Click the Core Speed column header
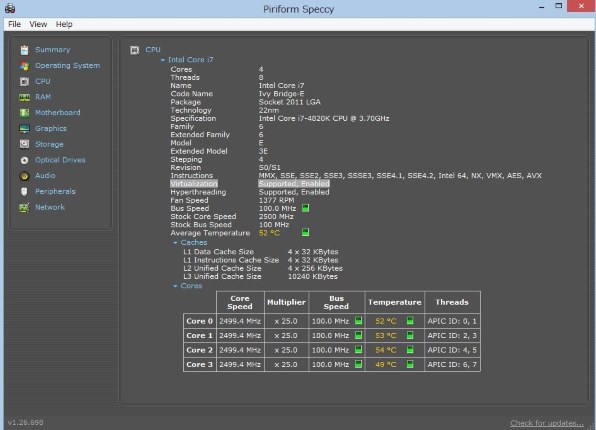Image resolution: width=596 pixels, height=430 pixels. 240,302
